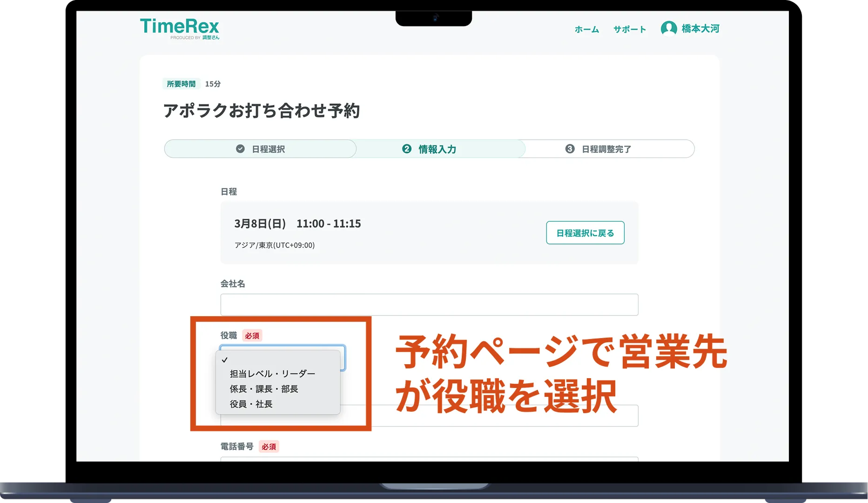This screenshot has width=868, height=503.
Task: Click the ③ icon on 日程調整完了 step
Action: point(570,149)
